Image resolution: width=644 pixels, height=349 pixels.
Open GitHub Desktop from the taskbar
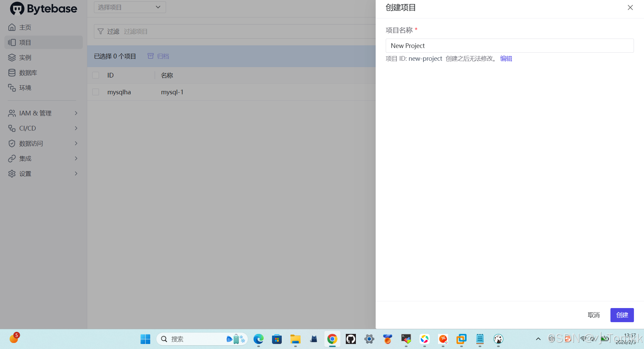pyautogui.click(x=351, y=339)
